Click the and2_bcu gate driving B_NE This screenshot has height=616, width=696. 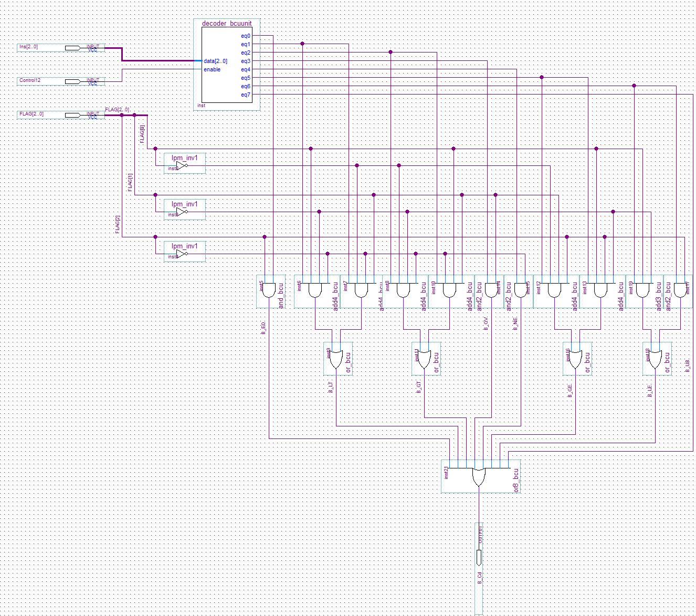click(521, 290)
